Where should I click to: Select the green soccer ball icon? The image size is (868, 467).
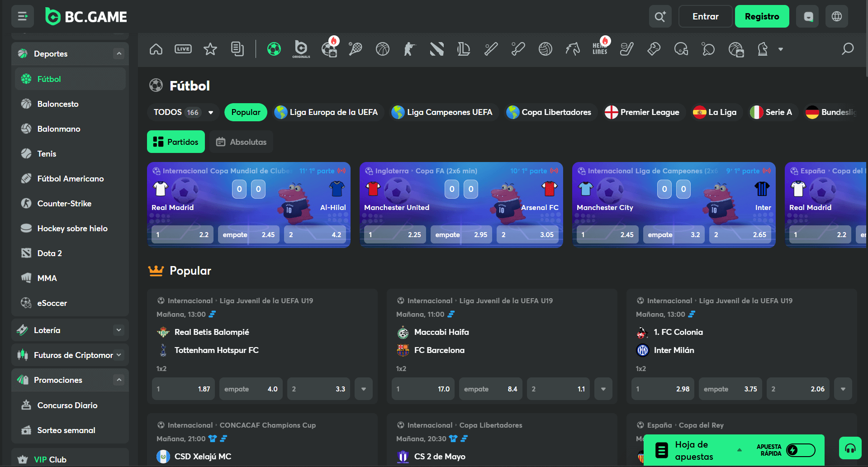click(x=274, y=49)
